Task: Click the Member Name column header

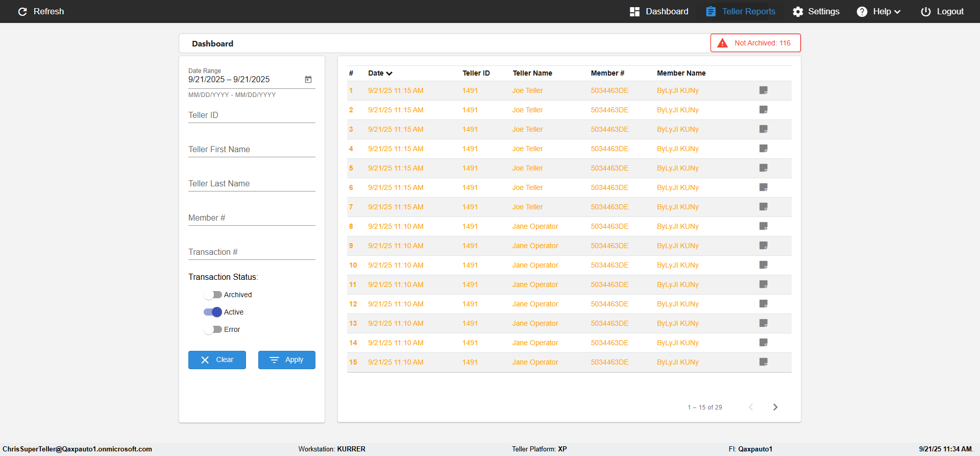Action: 681,73
